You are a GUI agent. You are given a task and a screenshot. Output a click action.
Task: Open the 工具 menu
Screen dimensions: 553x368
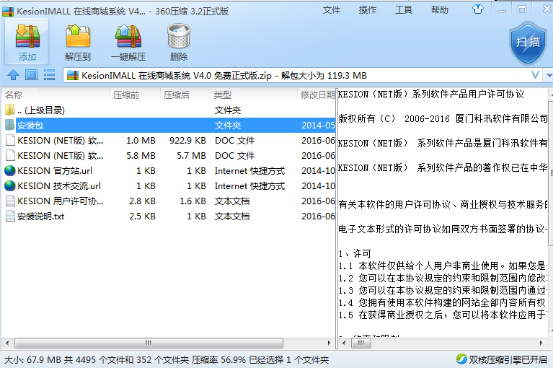click(x=403, y=10)
